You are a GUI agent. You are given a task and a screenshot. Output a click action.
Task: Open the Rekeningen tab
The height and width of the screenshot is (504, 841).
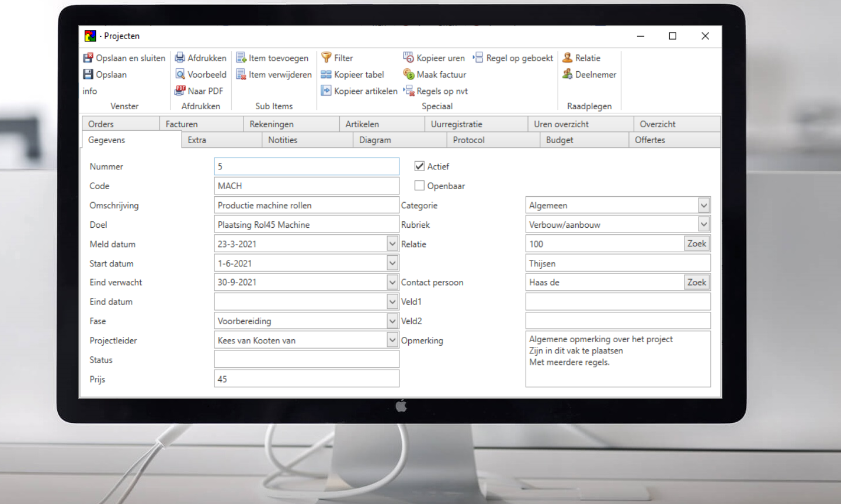pyautogui.click(x=291, y=124)
